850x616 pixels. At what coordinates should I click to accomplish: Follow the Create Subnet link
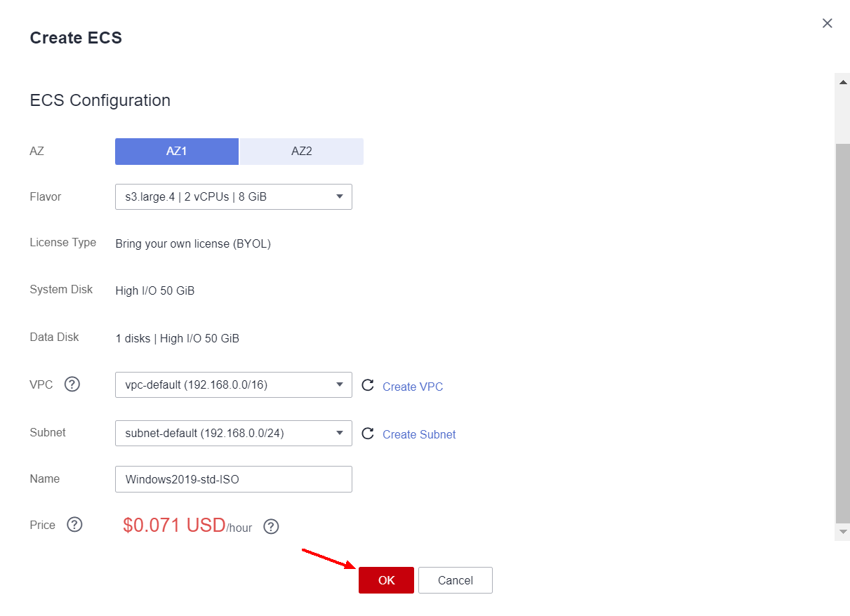(419, 434)
